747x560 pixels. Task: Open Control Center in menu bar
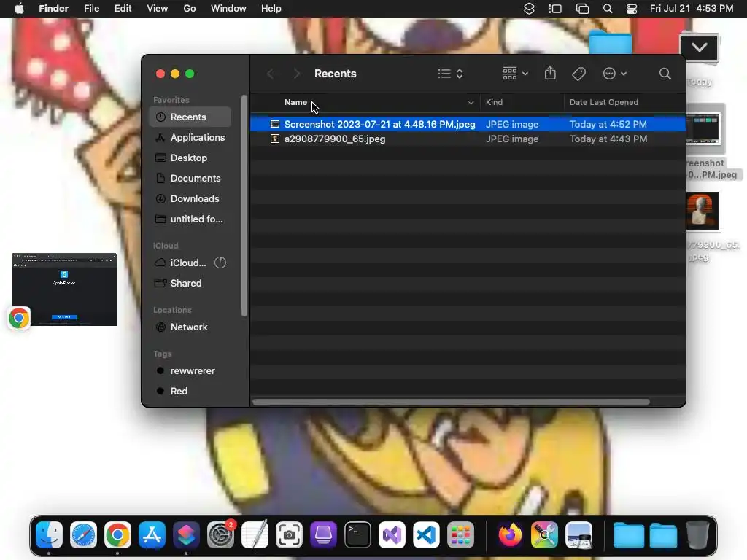click(632, 9)
